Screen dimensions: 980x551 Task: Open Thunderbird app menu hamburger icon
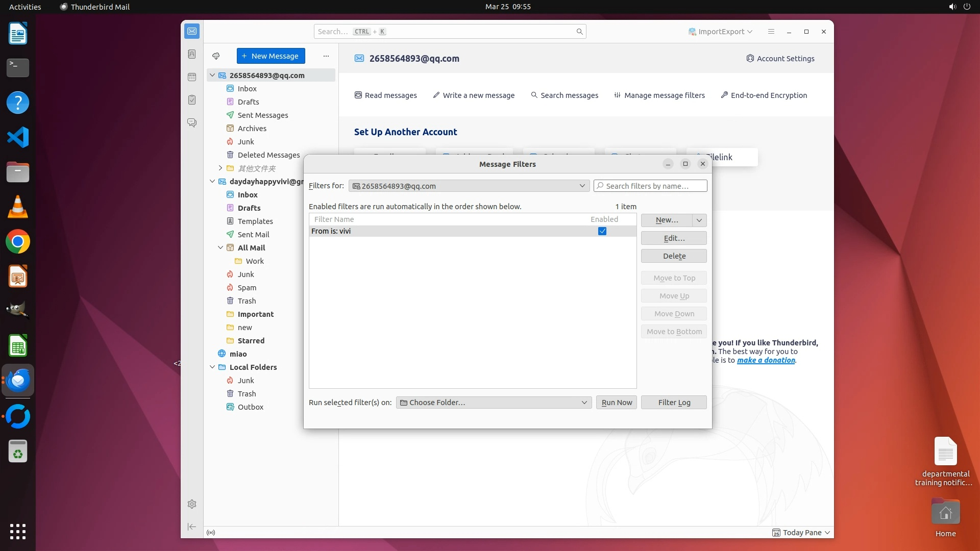[x=771, y=32]
